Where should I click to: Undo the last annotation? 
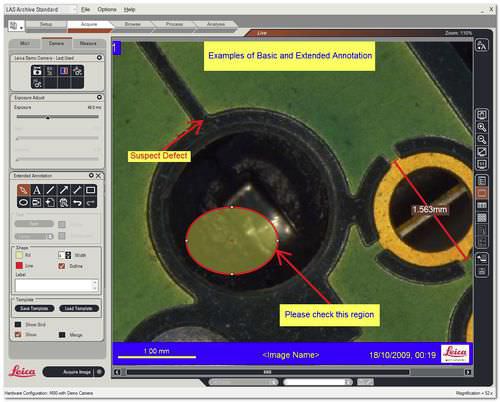click(x=77, y=202)
